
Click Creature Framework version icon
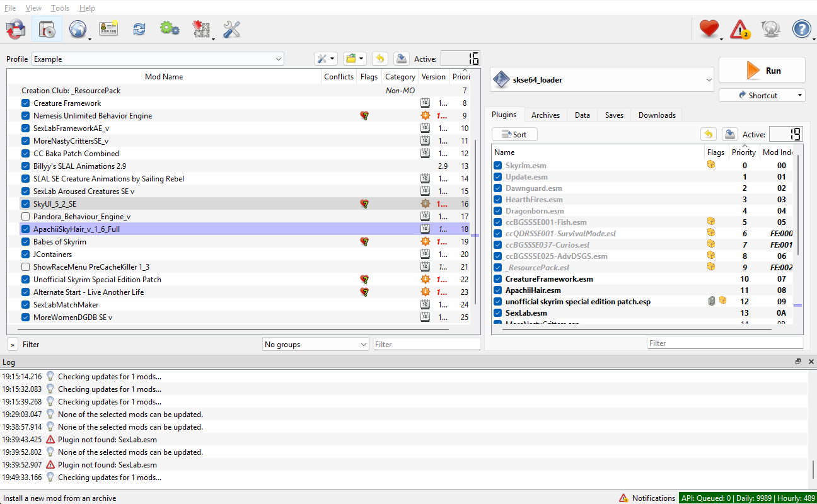(426, 103)
